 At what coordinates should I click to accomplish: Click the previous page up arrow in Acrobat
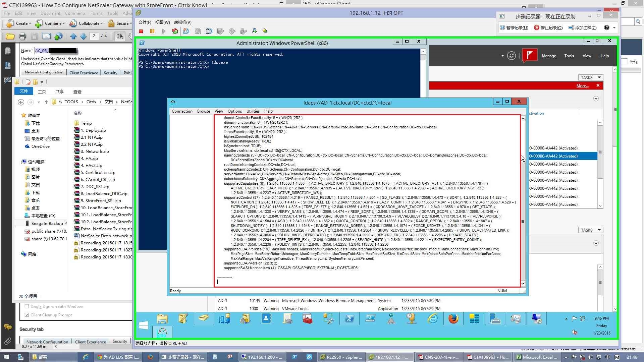(x=73, y=36)
